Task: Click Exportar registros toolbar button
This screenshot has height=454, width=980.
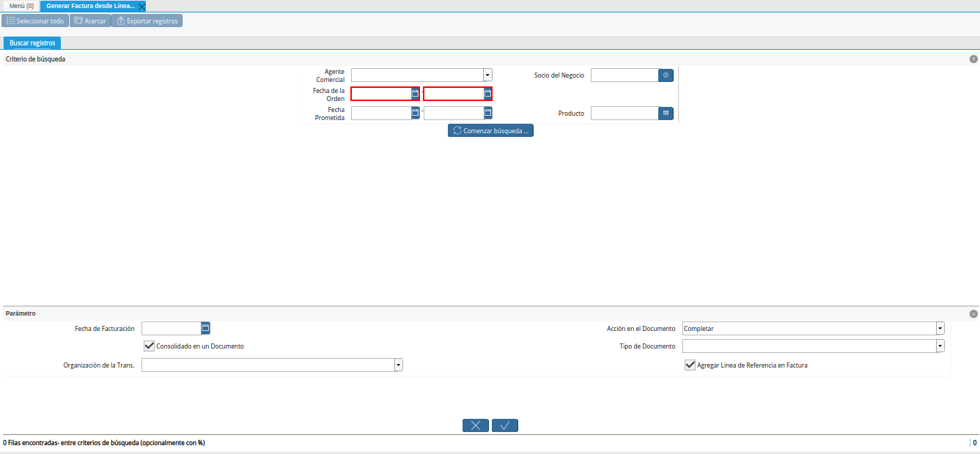Action: [147, 21]
